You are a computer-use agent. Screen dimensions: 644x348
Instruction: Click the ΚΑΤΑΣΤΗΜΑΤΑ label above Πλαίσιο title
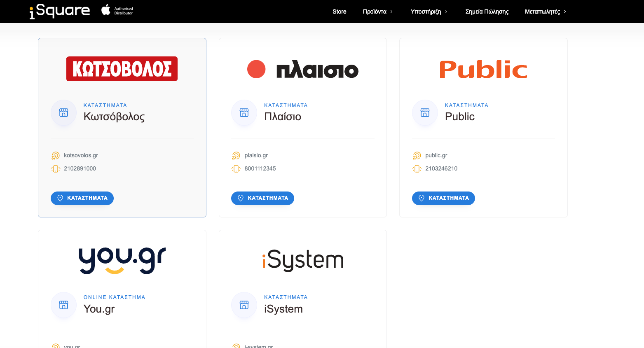pyautogui.click(x=286, y=105)
